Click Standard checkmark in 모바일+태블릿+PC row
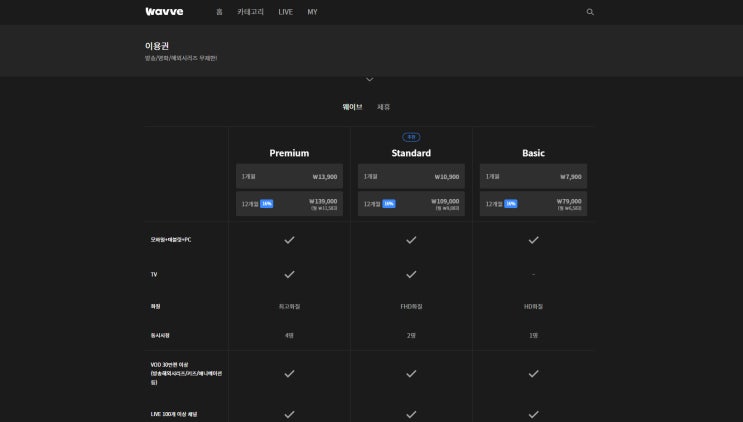Screen dimensions: 743x422 [411, 240]
